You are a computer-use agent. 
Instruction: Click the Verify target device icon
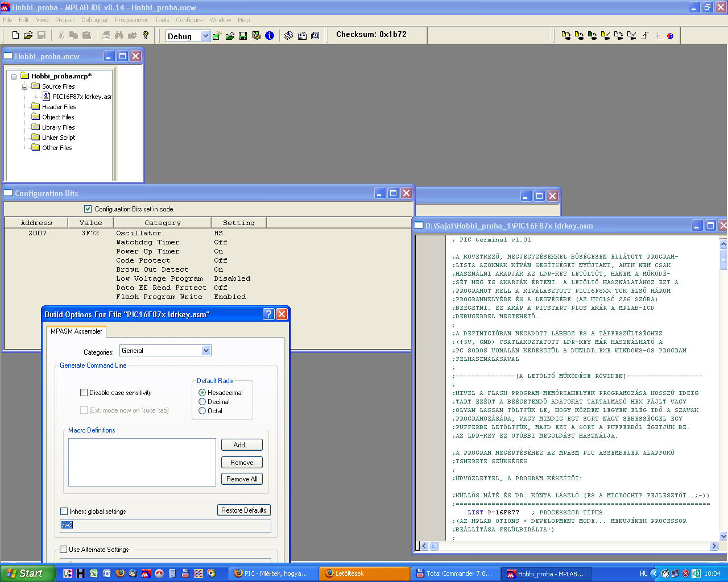point(605,35)
